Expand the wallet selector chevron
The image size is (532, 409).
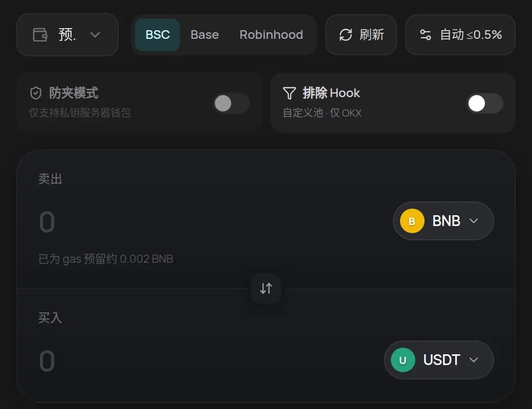point(95,35)
